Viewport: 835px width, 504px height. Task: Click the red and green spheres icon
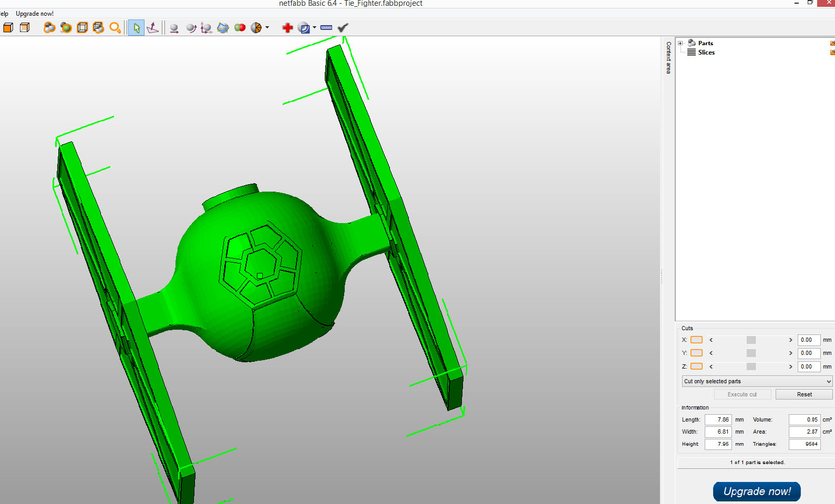click(240, 28)
